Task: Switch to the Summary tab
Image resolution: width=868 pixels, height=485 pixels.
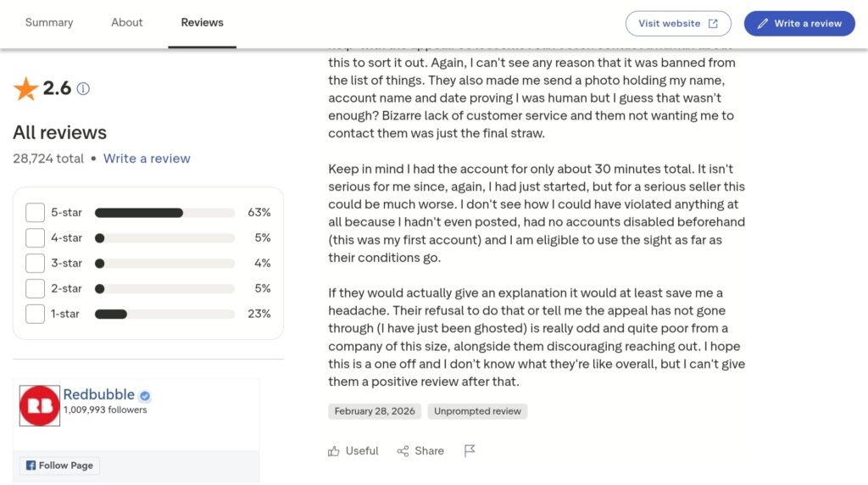Action: [x=49, y=23]
